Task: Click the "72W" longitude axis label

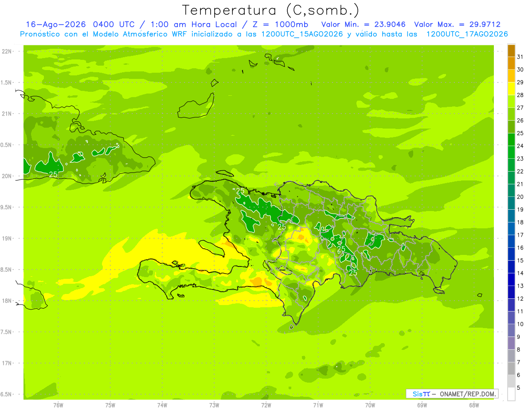Action: click(x=266, y=405)
